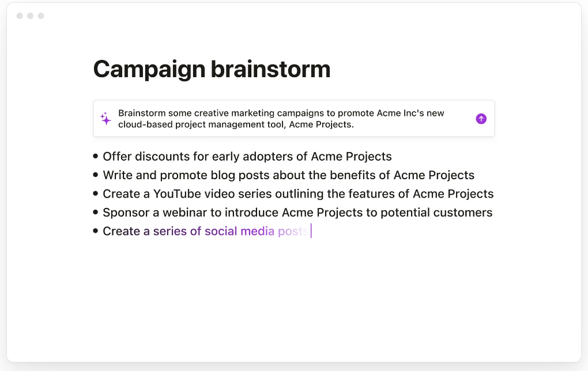Click the 'Write and promote blog posts' line
This screenshot has width=588, height=371.
(288, 175)
